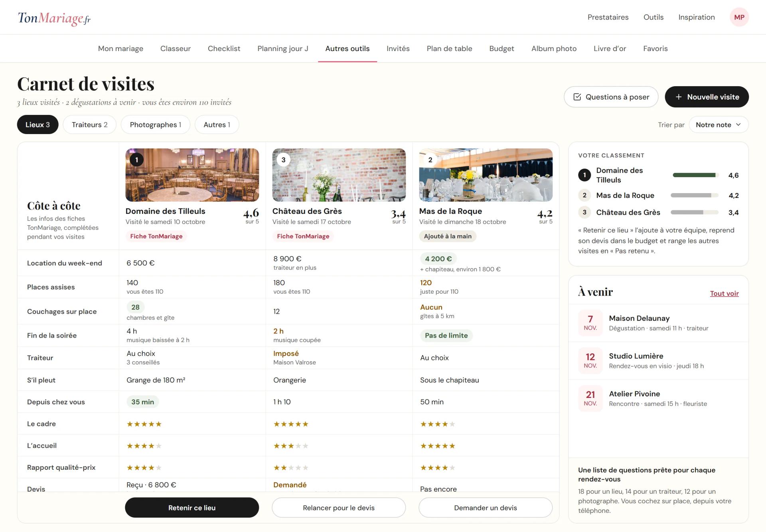
Task: Click number 1 badge in Votre classement
Action: 584,175
